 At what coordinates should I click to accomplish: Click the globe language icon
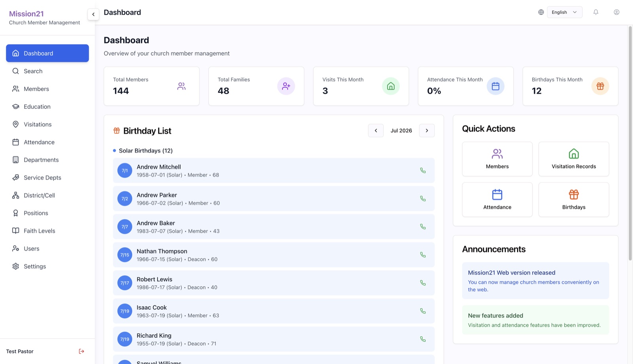tap(541, 12)
